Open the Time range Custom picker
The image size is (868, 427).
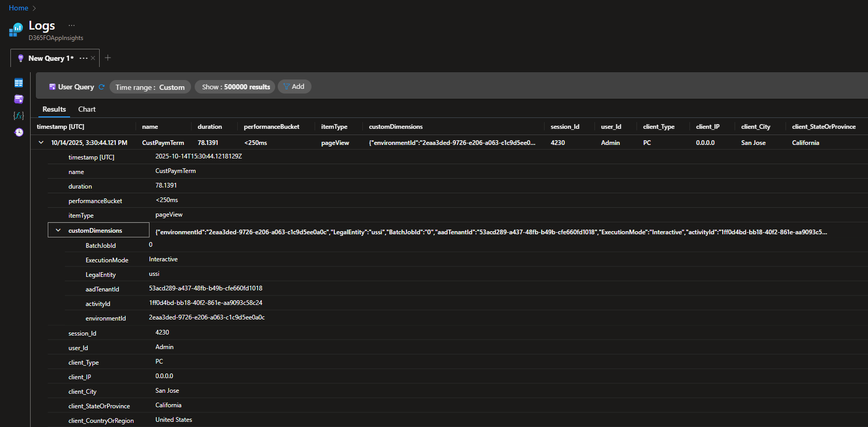point(150,87)
